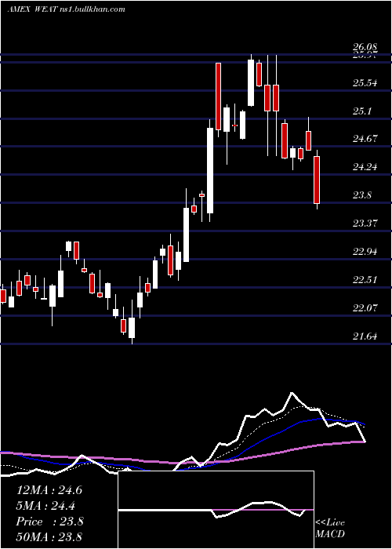Click the 25.1 price level label

362,111
